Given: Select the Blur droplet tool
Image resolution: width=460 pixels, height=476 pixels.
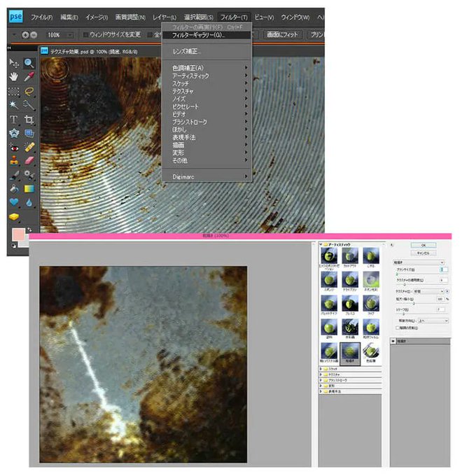Looking at the screenshot, I should [x=29, y=202].
